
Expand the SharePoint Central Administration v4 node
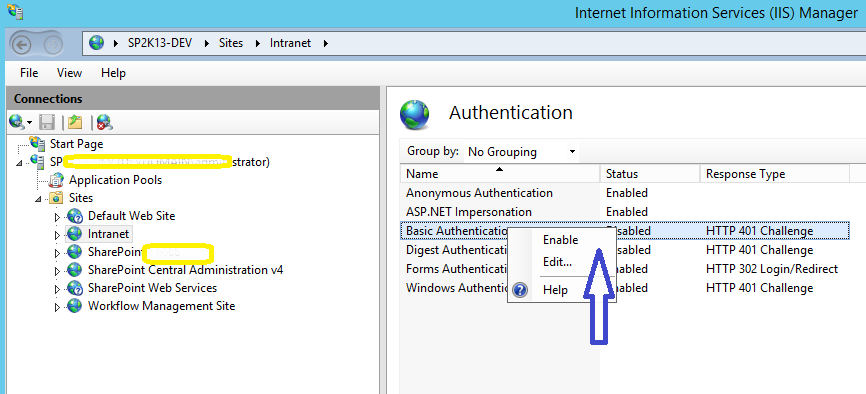click(57, 271)
